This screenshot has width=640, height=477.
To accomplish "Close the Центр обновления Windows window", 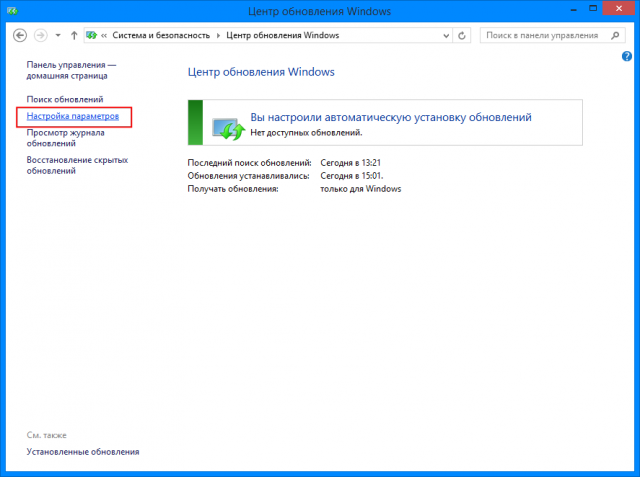I will pos(618,9).
